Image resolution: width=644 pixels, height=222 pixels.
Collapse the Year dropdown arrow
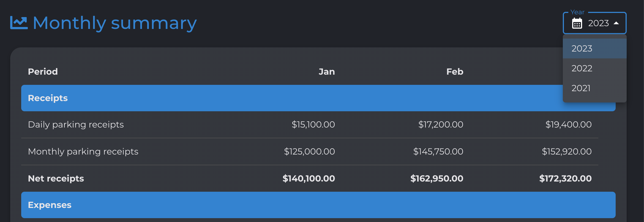[x=616, y=23]
